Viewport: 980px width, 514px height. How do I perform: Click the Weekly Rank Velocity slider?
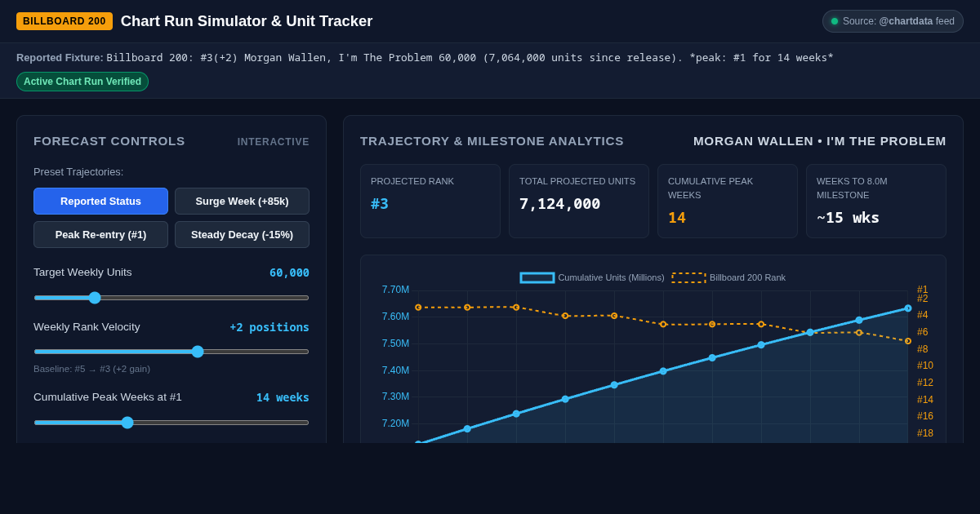171,352
